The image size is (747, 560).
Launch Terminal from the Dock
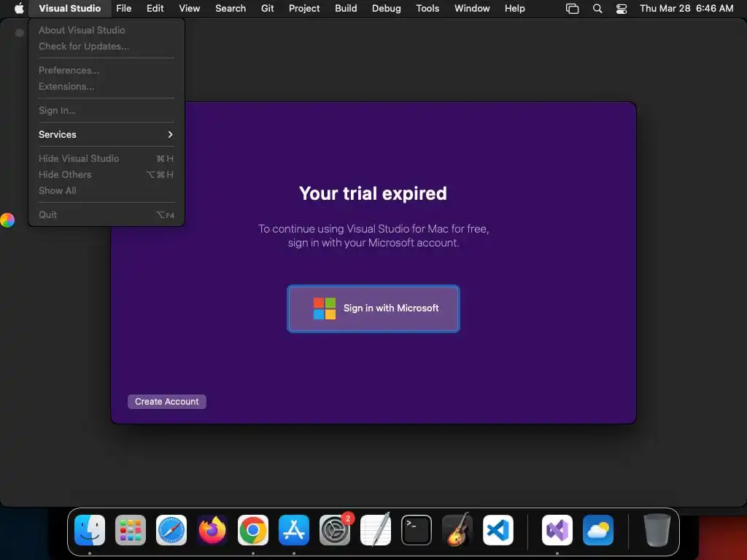[x=417, y=530]
